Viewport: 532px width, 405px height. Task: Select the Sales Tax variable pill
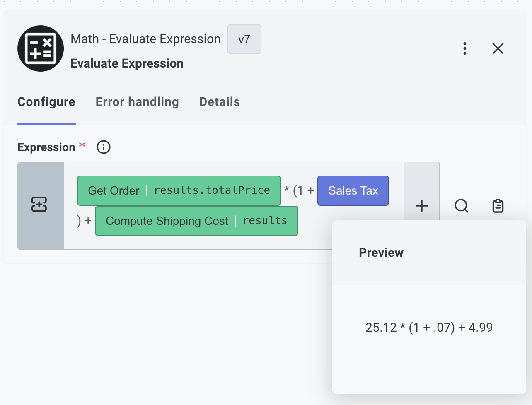click(x=353, y=190)
